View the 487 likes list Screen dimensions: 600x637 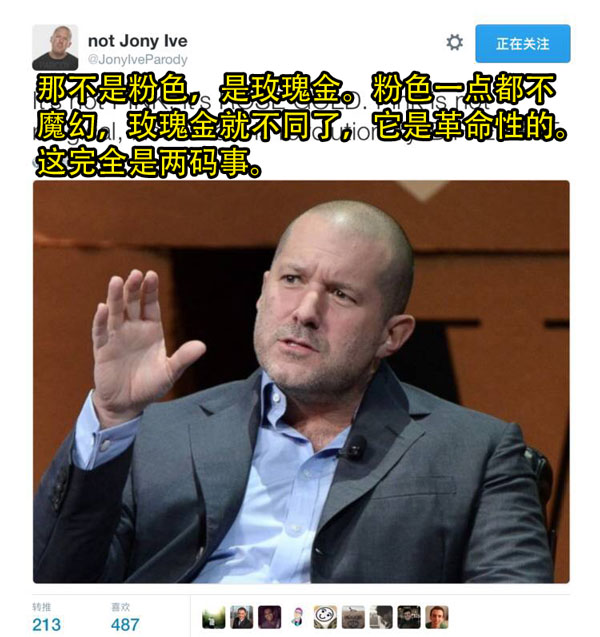pos(125,624)
